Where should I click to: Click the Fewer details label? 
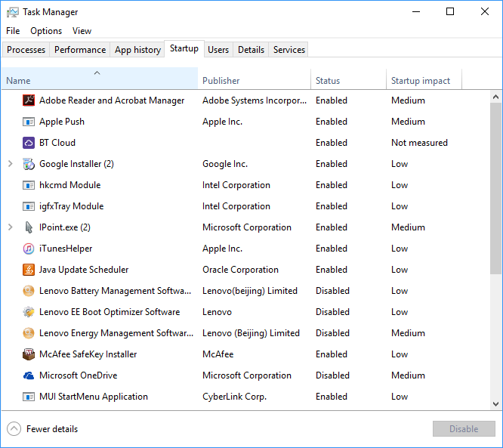(52, 429)
